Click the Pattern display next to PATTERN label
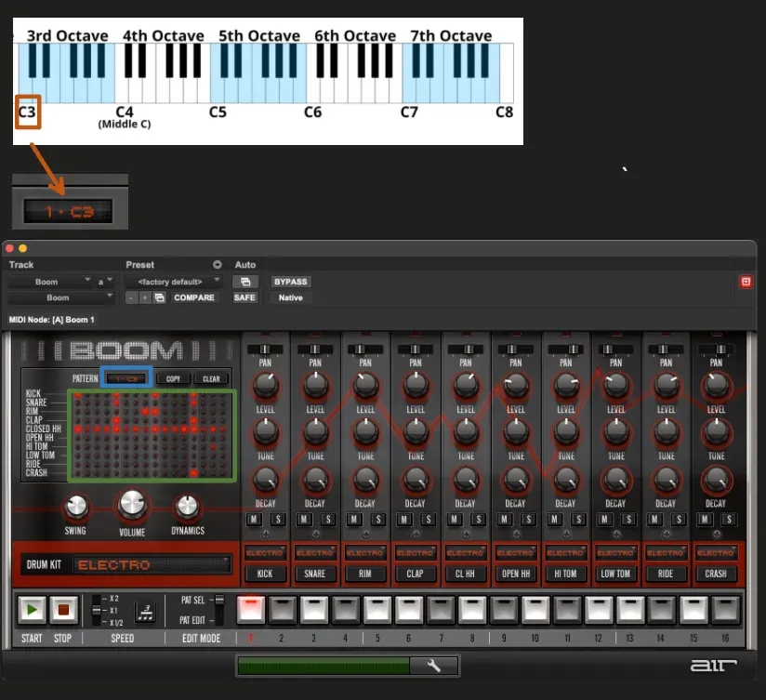The width and height of the screenshot is (766, 700). (125, 378)
